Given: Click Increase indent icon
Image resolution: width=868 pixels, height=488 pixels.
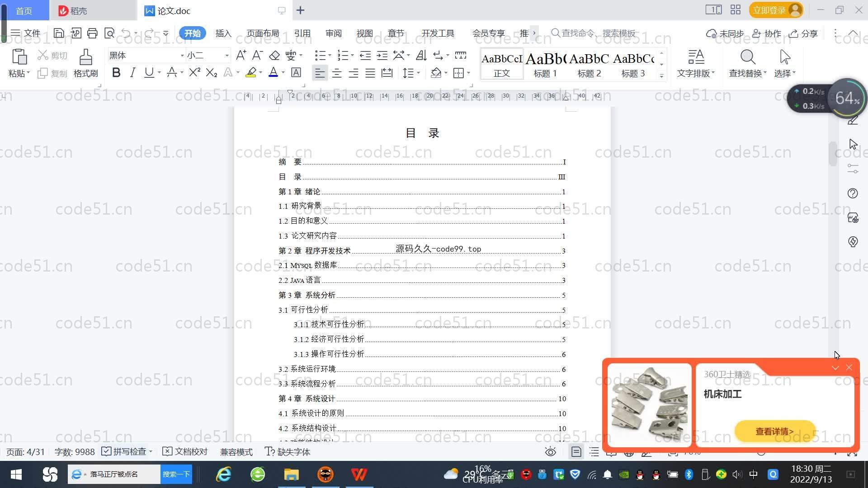Looking at the screenshot, I should (x=382, y=55).
